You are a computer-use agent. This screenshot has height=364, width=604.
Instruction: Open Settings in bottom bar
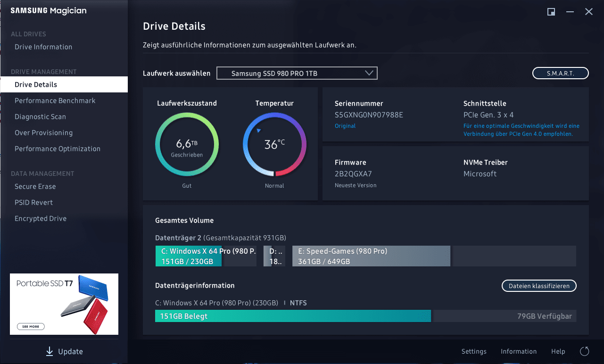[474, 351]
